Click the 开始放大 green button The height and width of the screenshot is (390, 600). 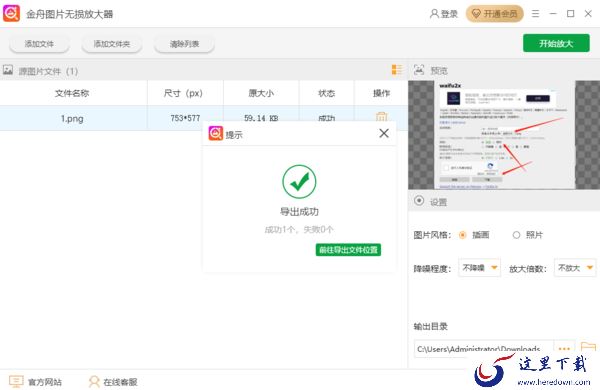(x=556, y=43)
